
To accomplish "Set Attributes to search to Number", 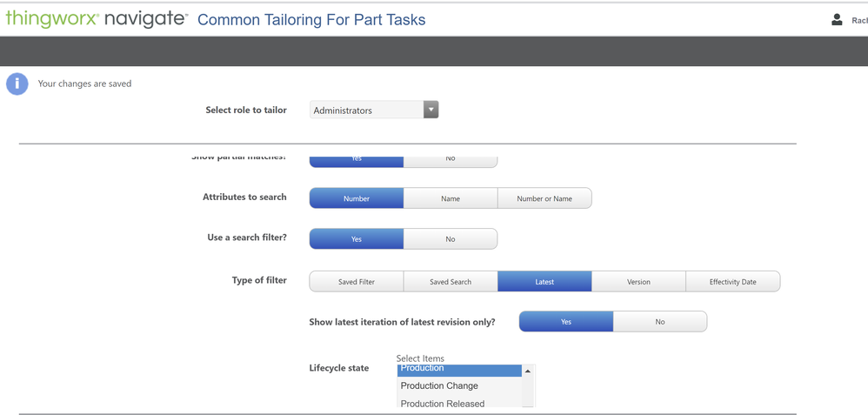I will [x=357, y=198].
